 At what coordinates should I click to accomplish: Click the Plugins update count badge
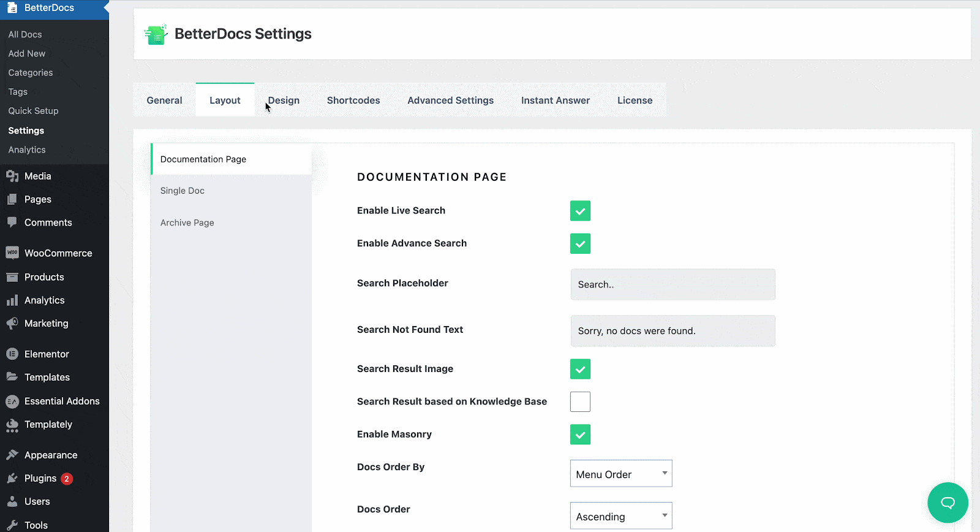[67, 479]
